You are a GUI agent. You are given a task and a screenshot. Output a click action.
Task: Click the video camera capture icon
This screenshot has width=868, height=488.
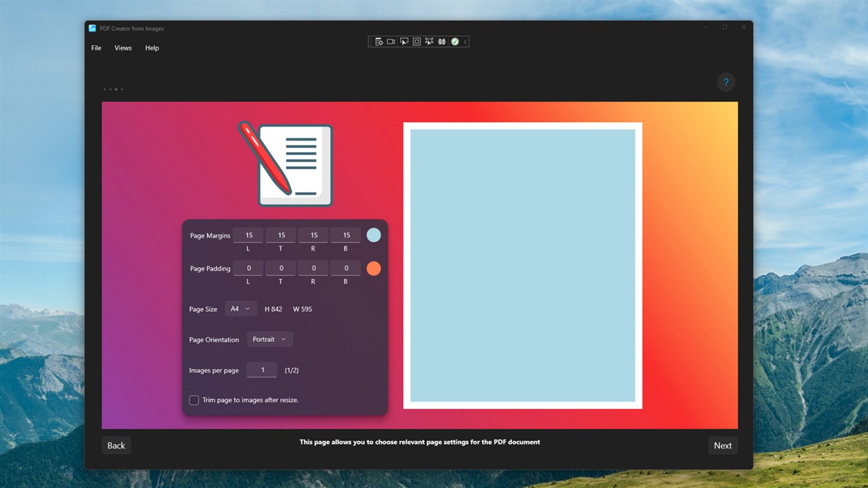(x=391, y=41)
